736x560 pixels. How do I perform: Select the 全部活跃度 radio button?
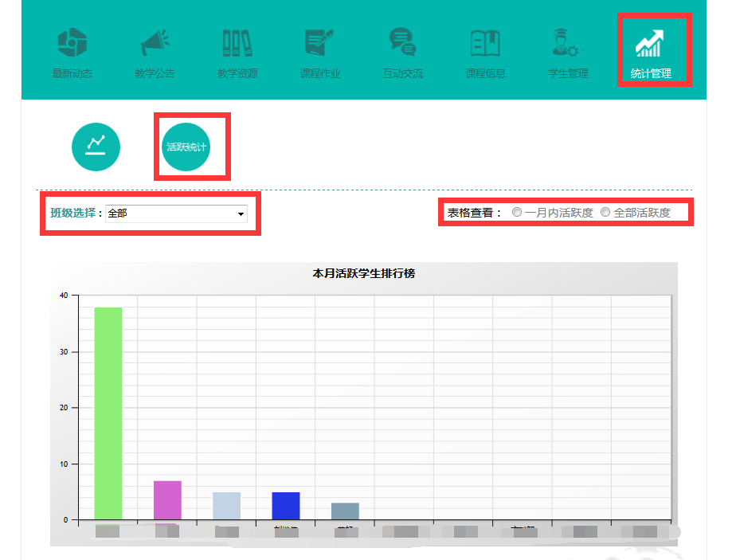(x=605, y=213)
